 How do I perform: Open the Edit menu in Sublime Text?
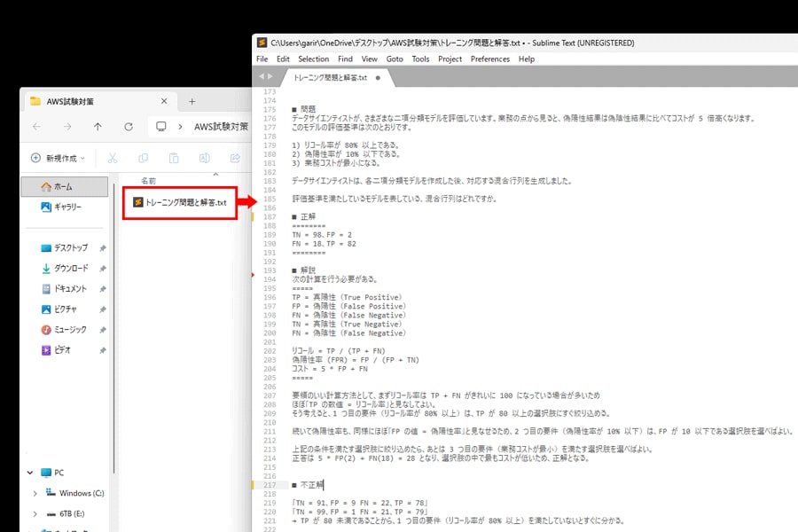pos(283,59)
